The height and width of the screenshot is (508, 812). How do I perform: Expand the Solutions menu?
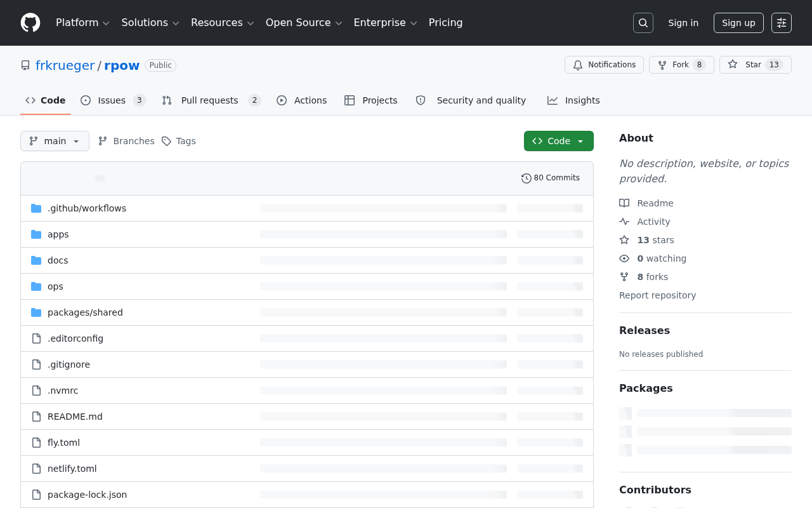tap(150, 23)
